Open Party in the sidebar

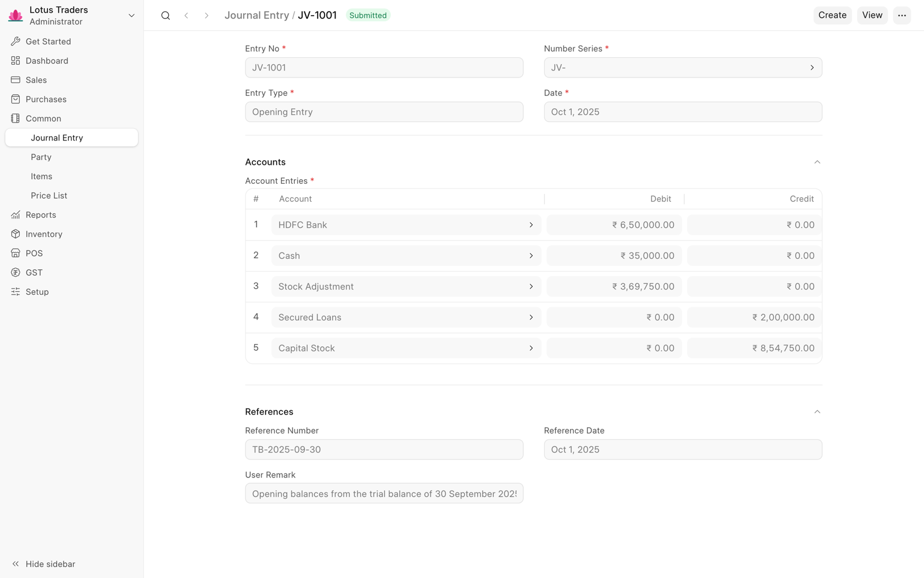click(72, 157)
